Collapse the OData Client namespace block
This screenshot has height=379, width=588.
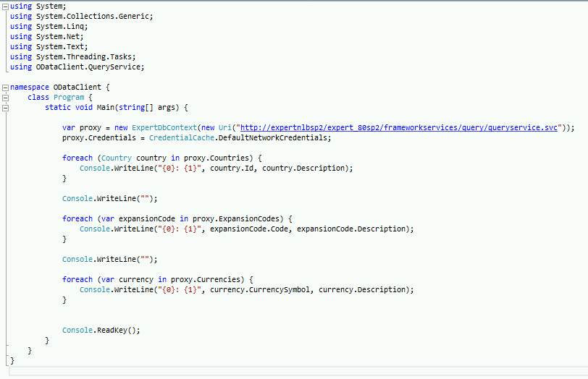point(6,87)
